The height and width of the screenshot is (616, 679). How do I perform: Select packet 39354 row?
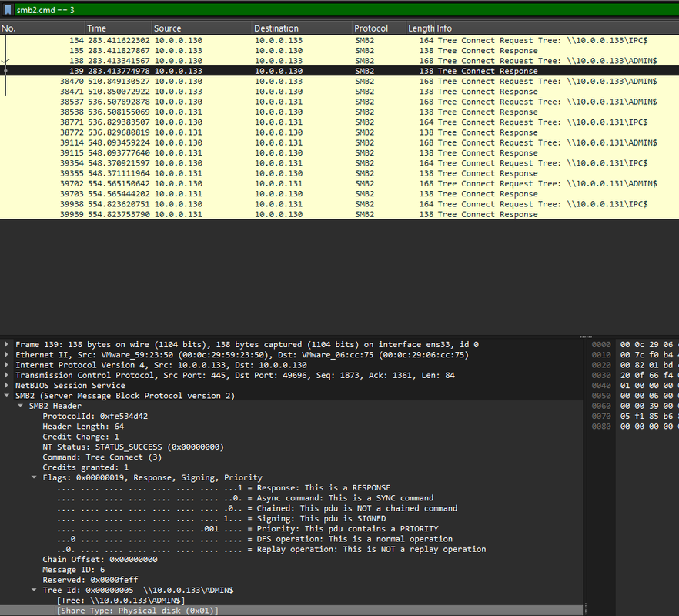point(339,163)
